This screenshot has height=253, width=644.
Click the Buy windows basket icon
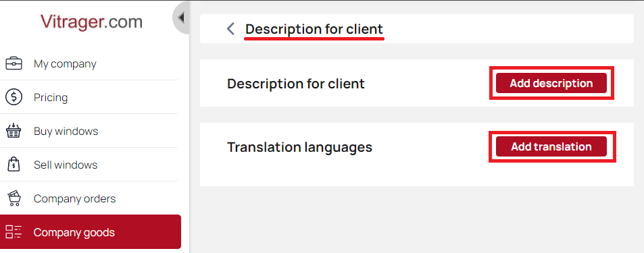(x=14, y=131)
